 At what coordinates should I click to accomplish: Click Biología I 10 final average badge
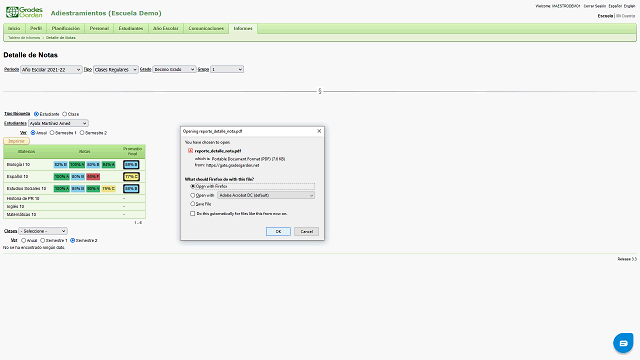[x=131, y=164]
